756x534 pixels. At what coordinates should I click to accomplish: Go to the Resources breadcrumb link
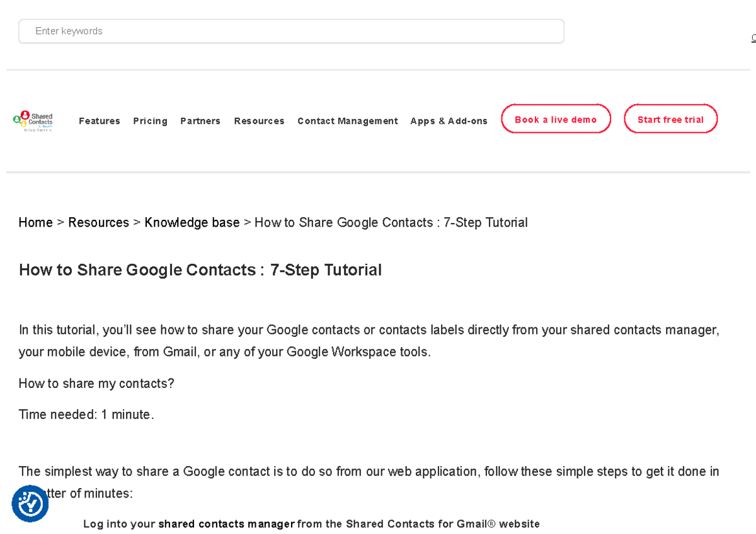point(98,222)
